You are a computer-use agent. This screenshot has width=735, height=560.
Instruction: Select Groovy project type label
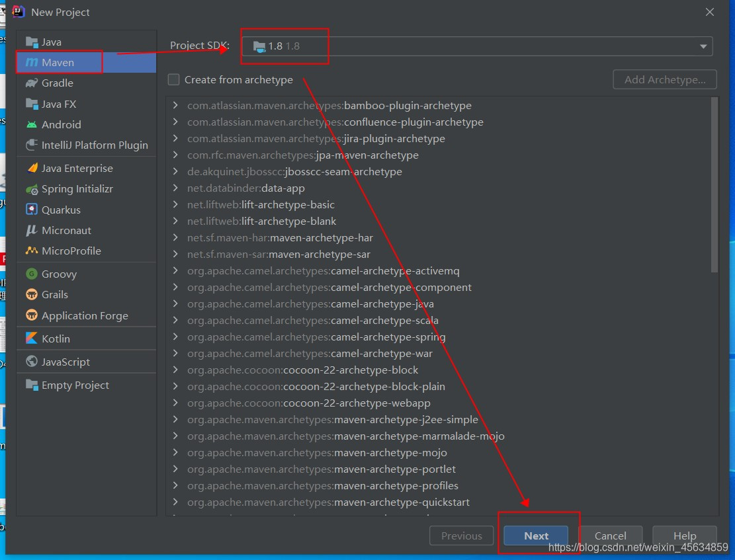[x=59, y=274]
